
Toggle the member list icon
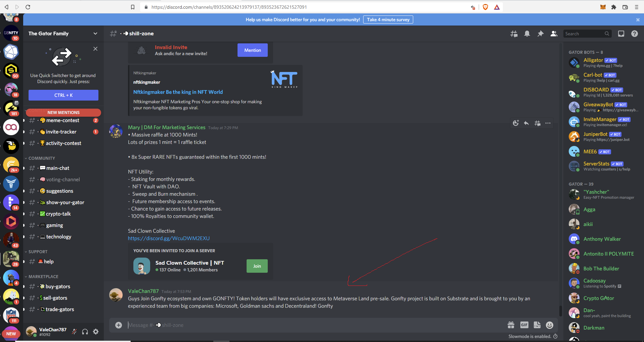tap(554, 34)
